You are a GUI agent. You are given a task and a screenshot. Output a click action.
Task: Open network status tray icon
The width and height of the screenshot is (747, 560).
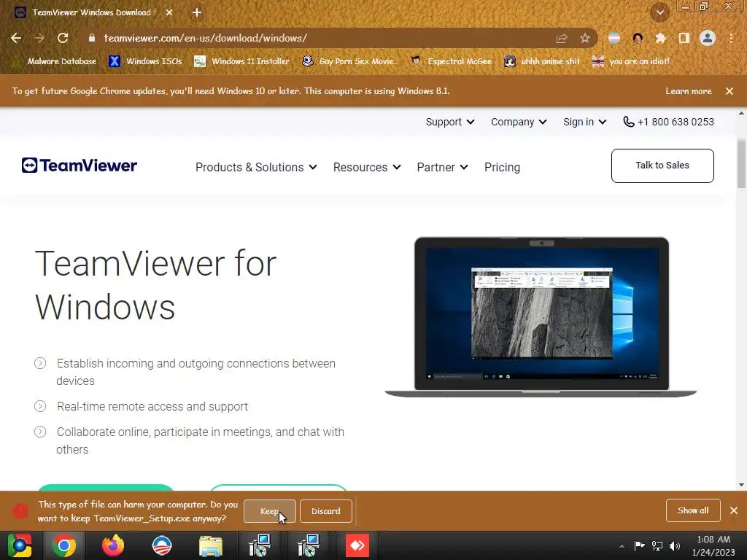click(657, 545)
